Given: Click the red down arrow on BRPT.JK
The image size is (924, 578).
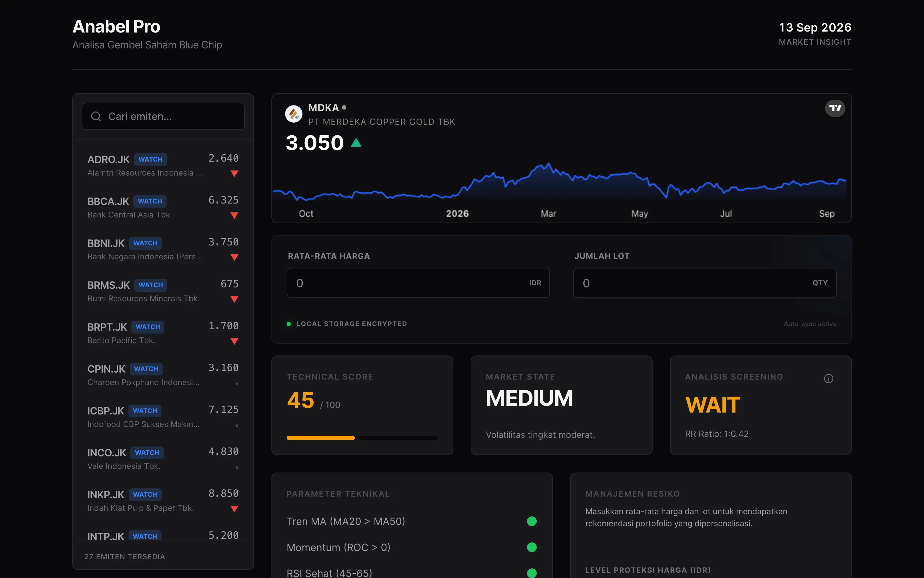Looking at the screenshot, I should (234, 341).
